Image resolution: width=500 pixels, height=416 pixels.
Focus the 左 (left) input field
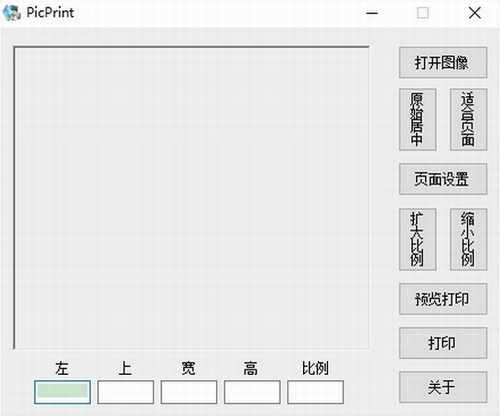(62, 392)
